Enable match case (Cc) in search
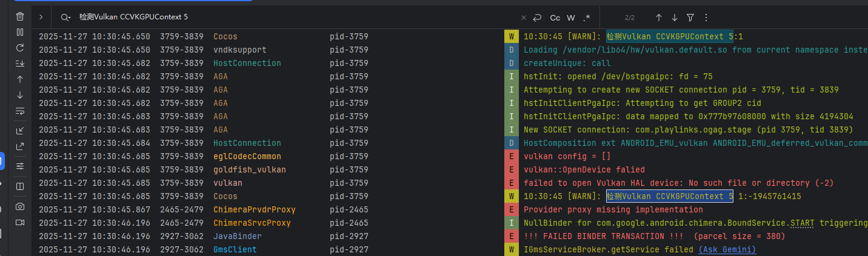This screenshot has height=256, width=868. coord(555,18)
